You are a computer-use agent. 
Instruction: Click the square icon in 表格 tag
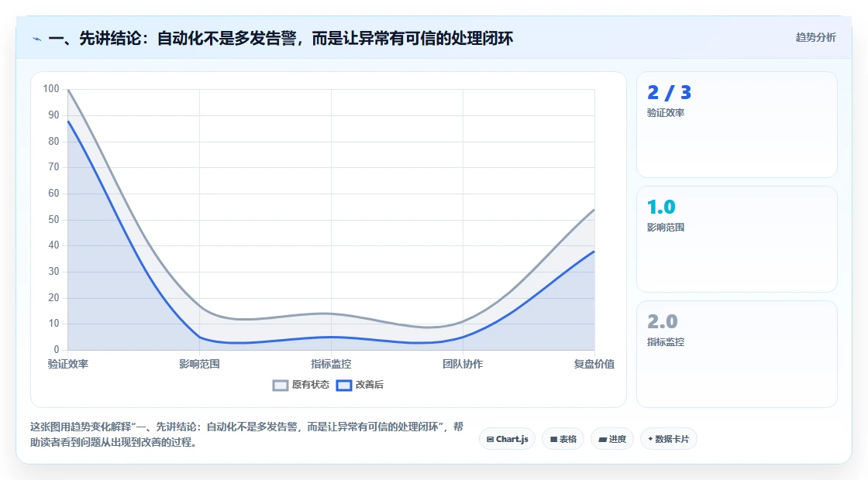pos(553,440)
